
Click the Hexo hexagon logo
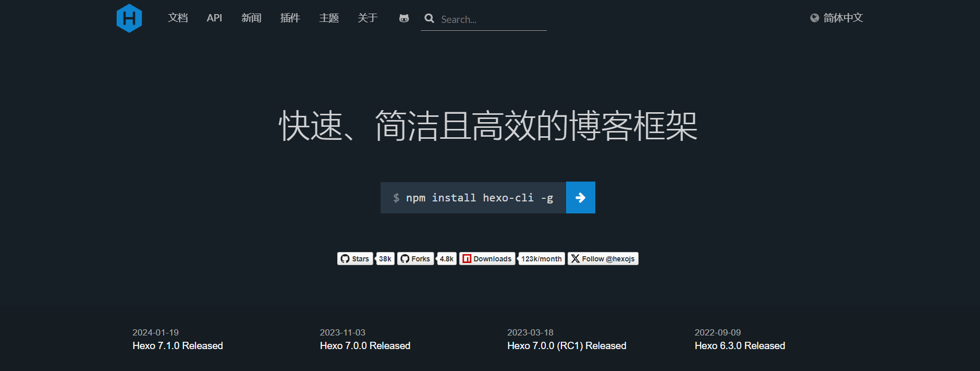point(129,18)
